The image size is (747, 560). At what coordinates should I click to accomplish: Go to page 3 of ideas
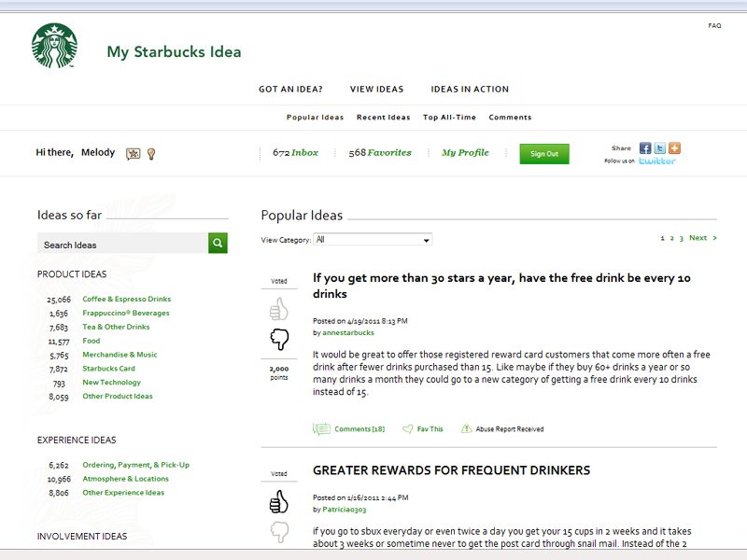click(x=682, y=238)
